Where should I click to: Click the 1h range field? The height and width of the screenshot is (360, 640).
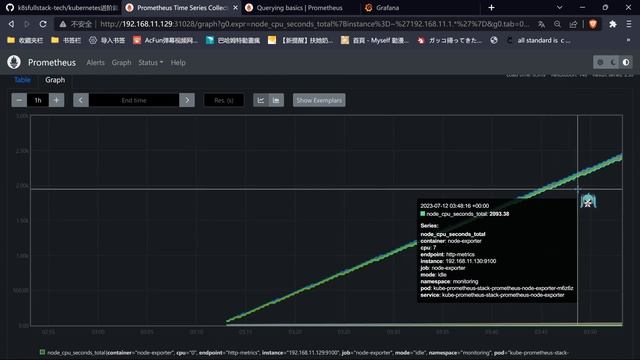pos(38,100)
